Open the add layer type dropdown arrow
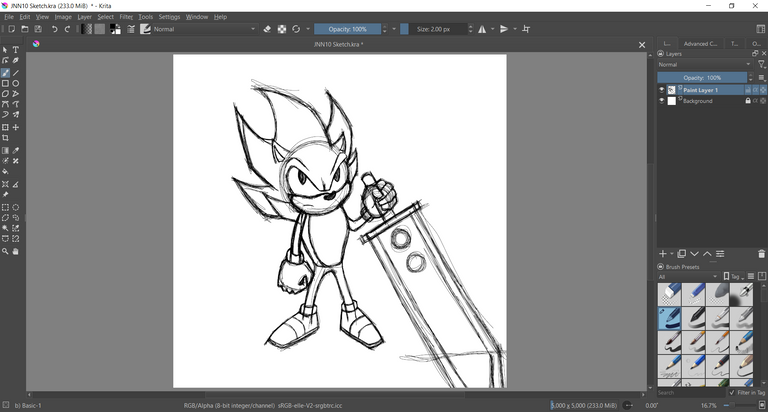 point(672,254)
